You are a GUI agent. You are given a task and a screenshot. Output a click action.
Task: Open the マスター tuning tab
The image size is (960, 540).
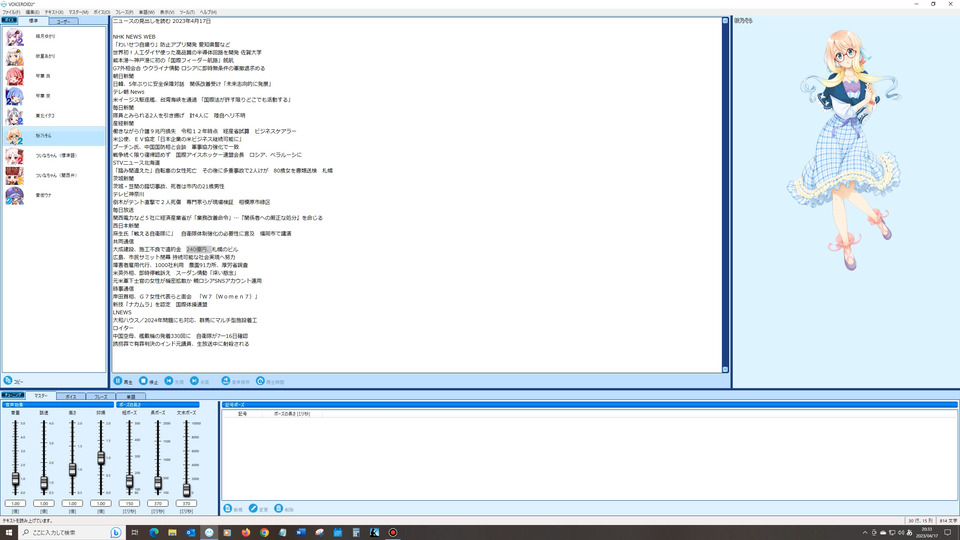click(41, 396)
